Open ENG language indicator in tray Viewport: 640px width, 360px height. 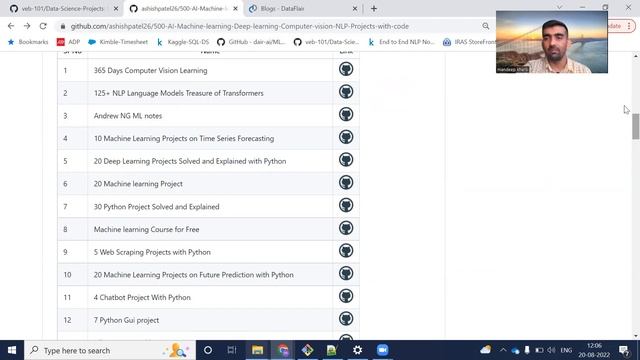pyautogui.click(x=566, y=350)
